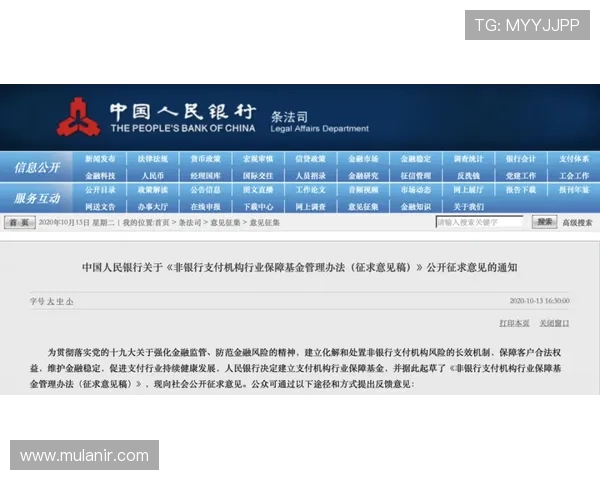Open 公开目录 under 服务互动
The image size is (600, 480).
[x=100, y=190]
